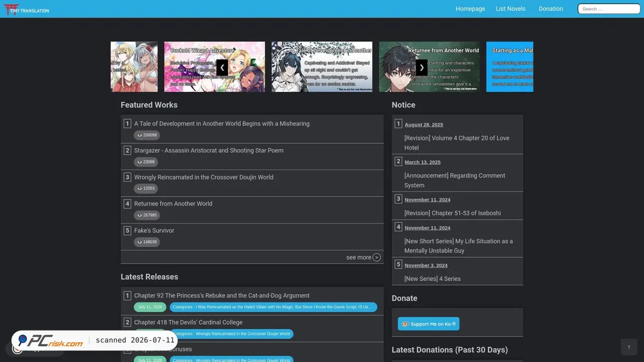Viewport: 644px width, 362px height.
Task: Click the featured works rank 1 number box
Action: [127, 123]
